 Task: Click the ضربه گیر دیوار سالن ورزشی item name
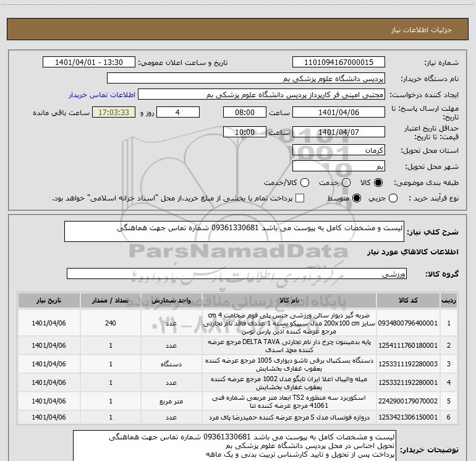click(x=289, y=323)
